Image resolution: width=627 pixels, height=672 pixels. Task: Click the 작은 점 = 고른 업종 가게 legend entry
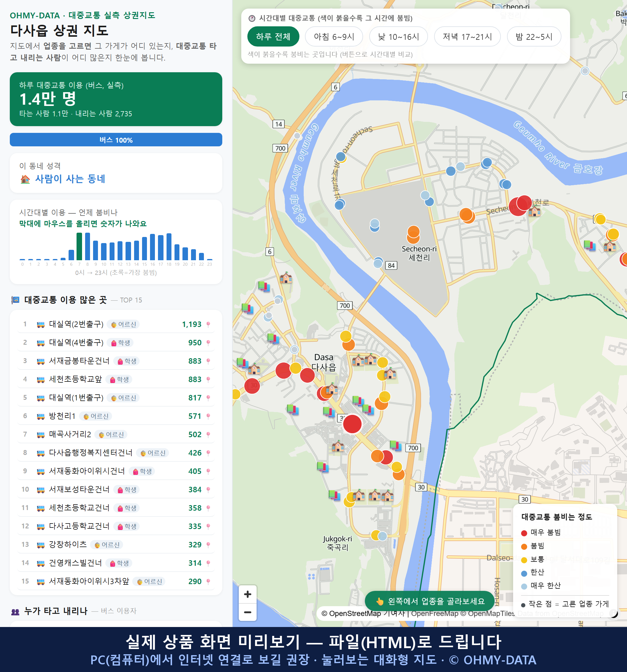565,604
